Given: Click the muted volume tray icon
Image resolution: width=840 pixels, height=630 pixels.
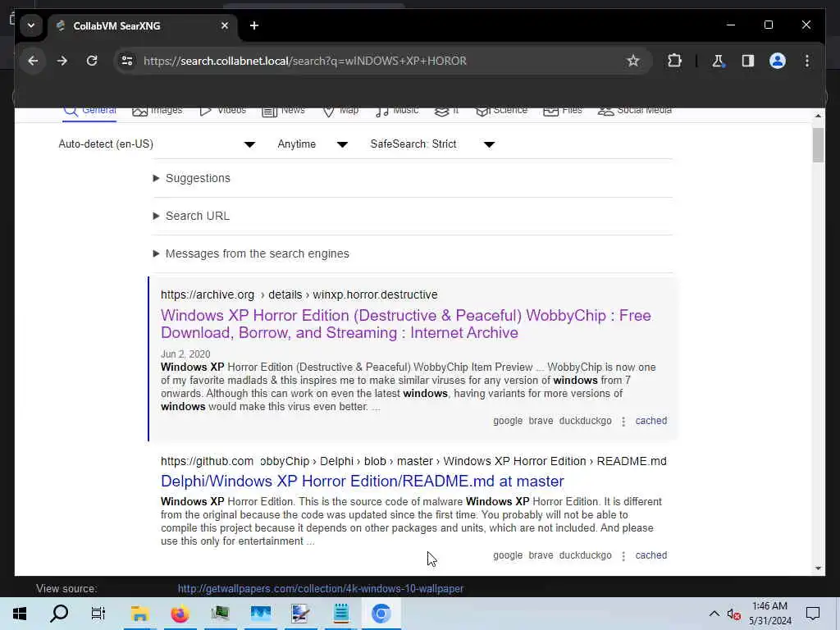Looking at the screenshot, I should tap(733, 614).
